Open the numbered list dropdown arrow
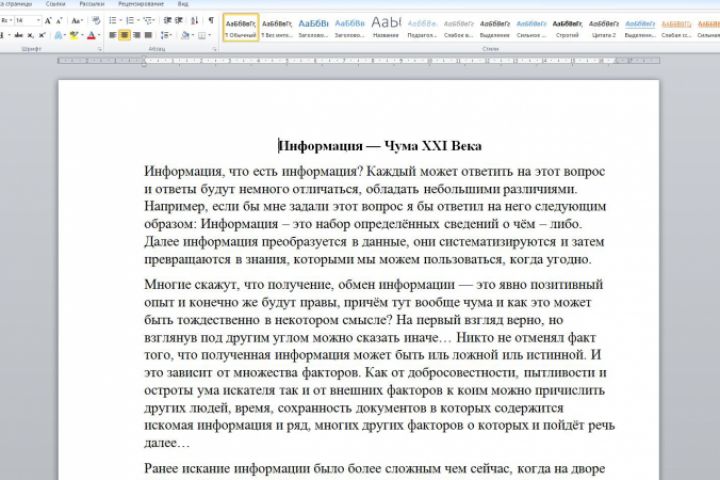The width and height of the screenshot is (720, 480). (138, 21)
